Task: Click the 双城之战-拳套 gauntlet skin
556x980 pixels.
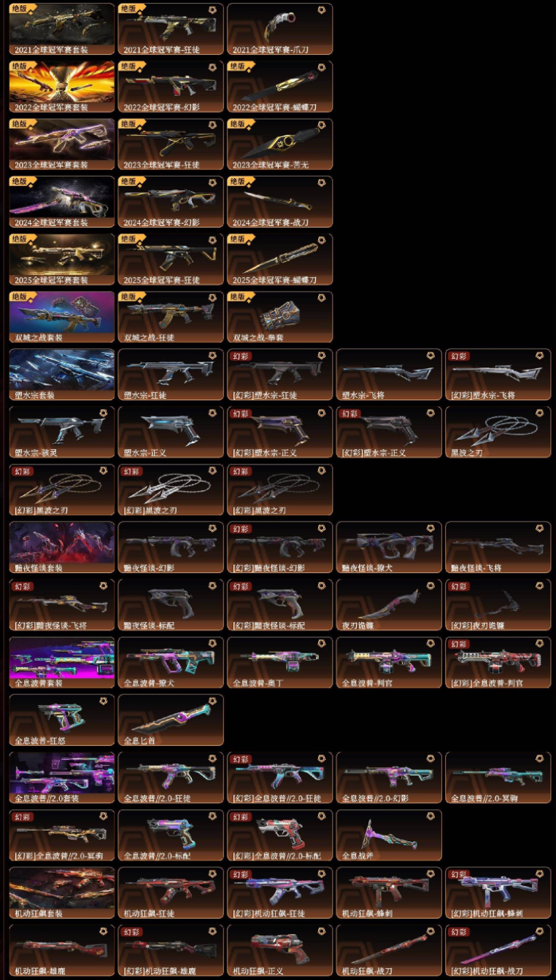Action: click(x=279, y=317)
